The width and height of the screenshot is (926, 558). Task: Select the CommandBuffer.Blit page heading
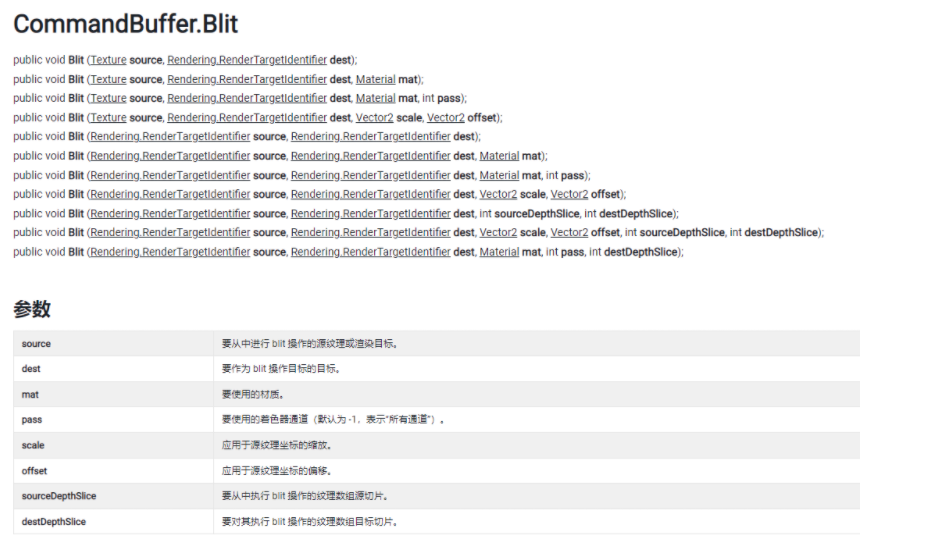tap(125, 24)
